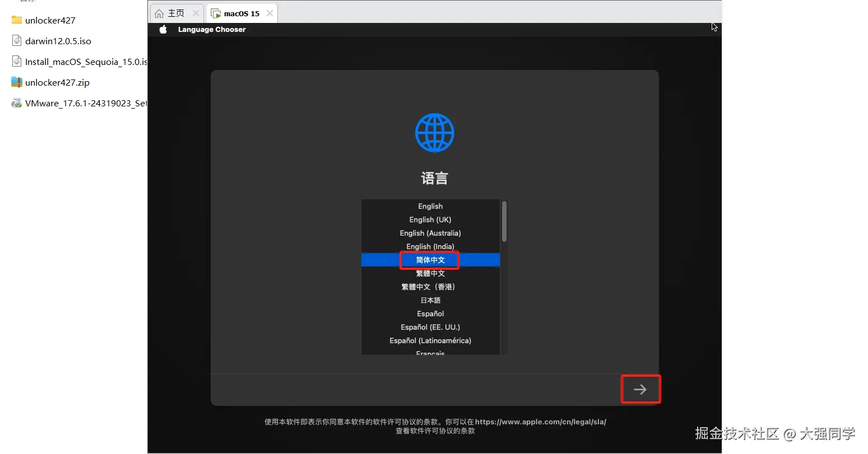868x454 pixels.
Task: Choose English (Australia) language
Action: point(430,233)
